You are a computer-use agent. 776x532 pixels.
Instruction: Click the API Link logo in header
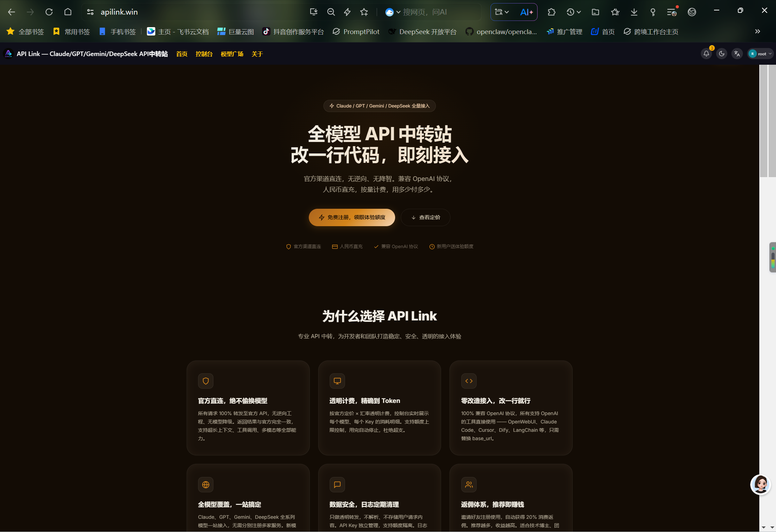point(8,54)
